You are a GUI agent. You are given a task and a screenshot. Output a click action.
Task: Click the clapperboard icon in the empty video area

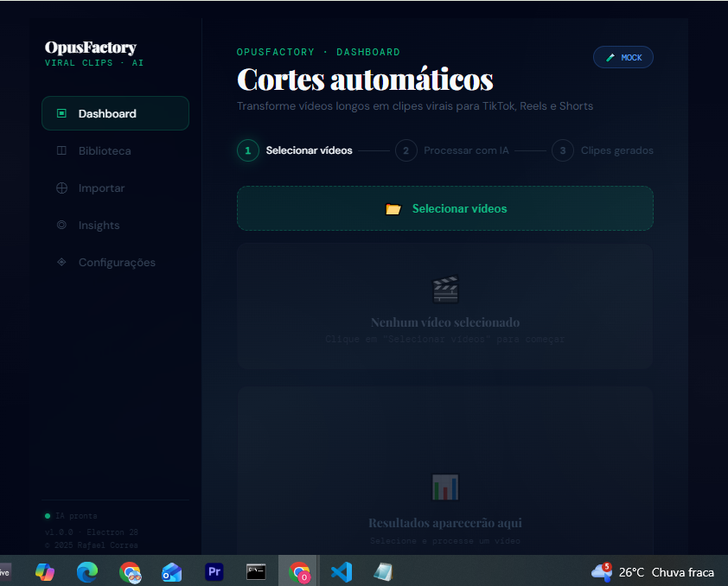(x=444, y=289)
